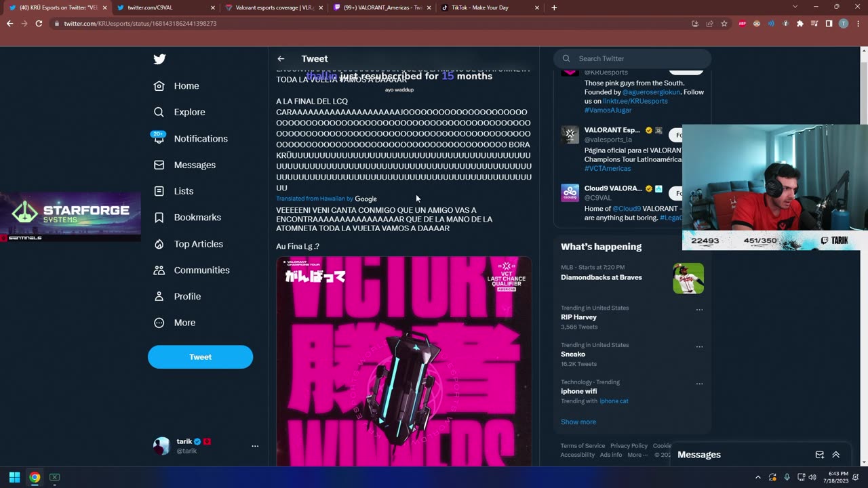Toggle the Chrome side panel
This screenshot has width=868, height=488.
[x=829, y=23]
